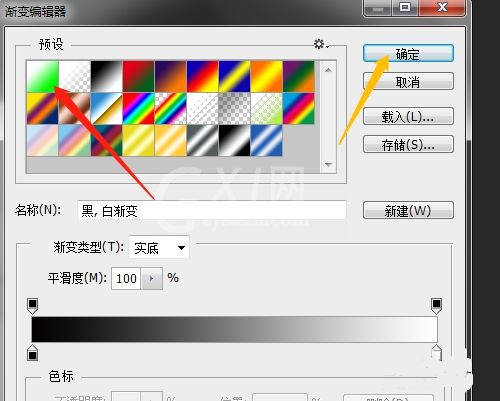Image resolution: width=500 pixels, height=401 pixels.
Task: Click the presets scrollbar down arrow
Action: pos(328,164)
